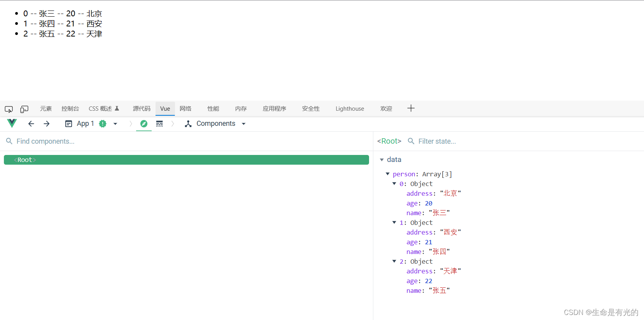Collapse the data section
The width and height of the screenshot is (644, 320).
[382, 160]
